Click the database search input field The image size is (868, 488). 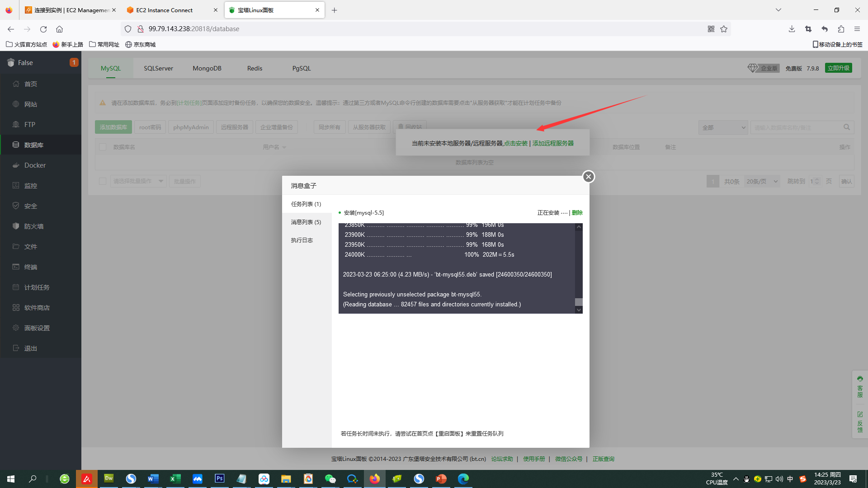point(796,128)
